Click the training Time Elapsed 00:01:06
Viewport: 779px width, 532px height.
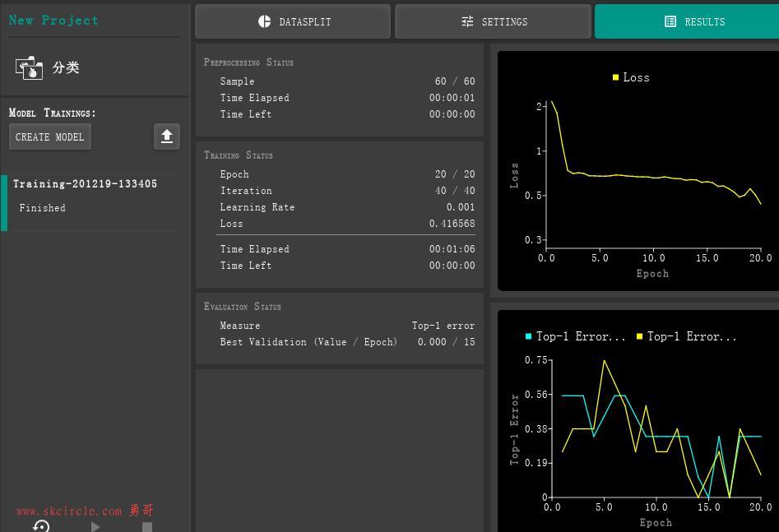click(452, 249)
